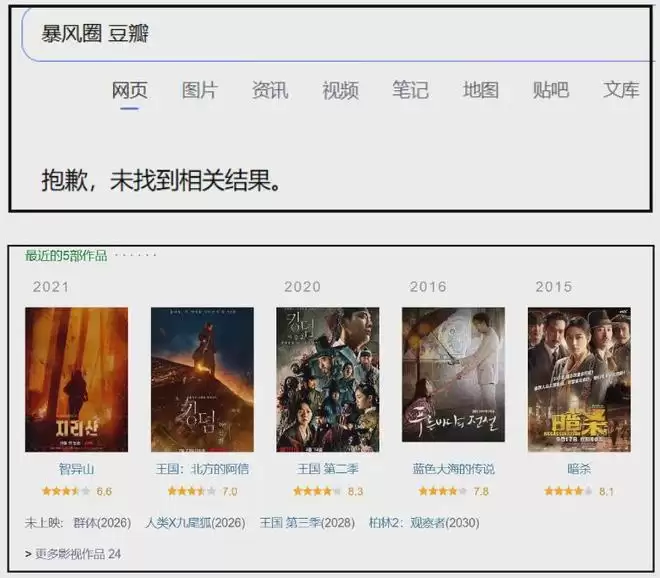Click the star rating under 王国 第二季
This screenshot has height=578, width=660.
[x=317, y=491]
